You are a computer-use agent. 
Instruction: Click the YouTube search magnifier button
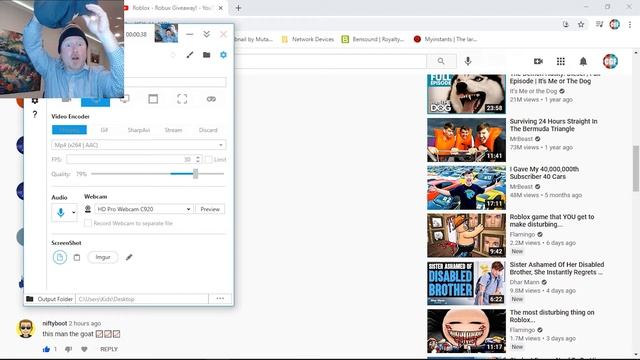pos(441,61)
